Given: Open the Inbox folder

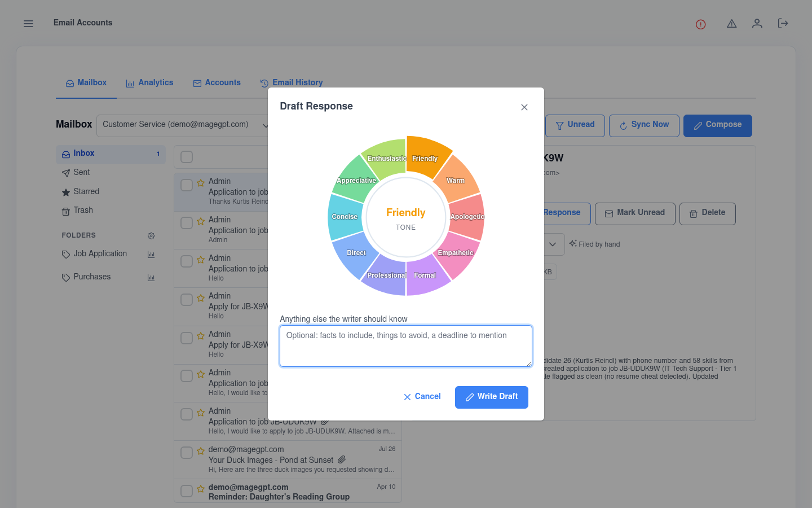Looking at the screenshot, I should 111,154.
